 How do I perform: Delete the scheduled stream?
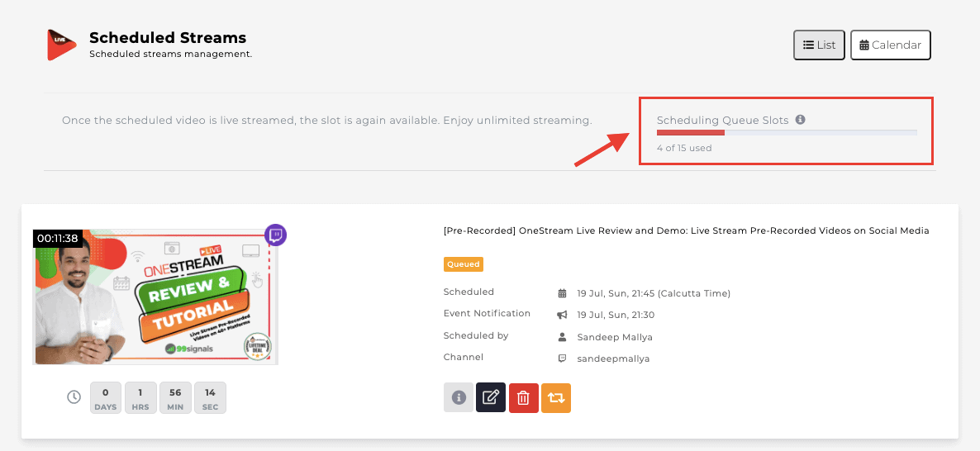pos(524,397)
